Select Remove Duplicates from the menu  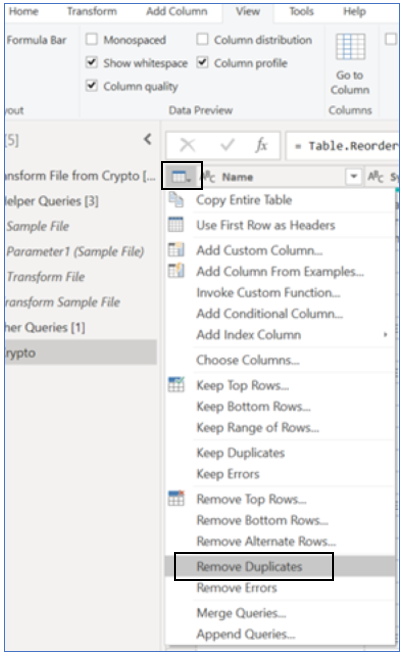(249, 566)
